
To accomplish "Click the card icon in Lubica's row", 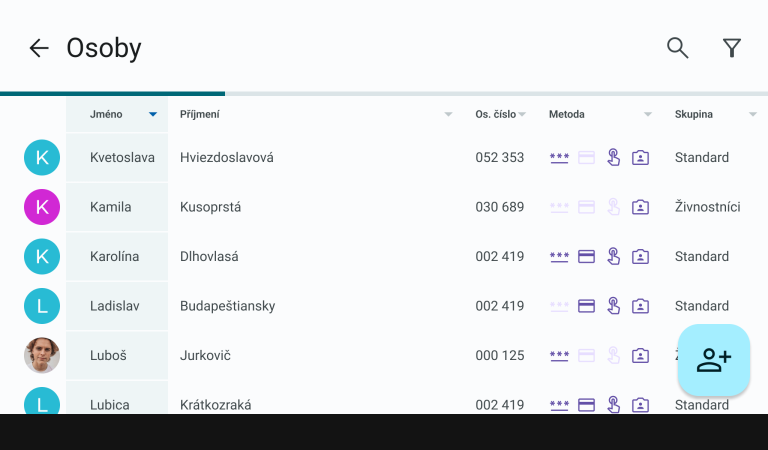I will pyautogui.click(x=587, y=405).
